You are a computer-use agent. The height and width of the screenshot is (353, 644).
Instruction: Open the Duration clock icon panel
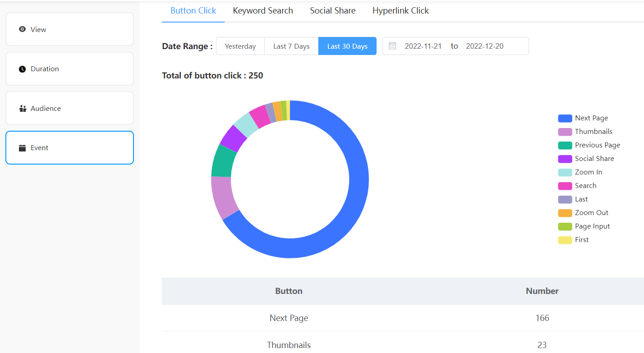[22, 69]
